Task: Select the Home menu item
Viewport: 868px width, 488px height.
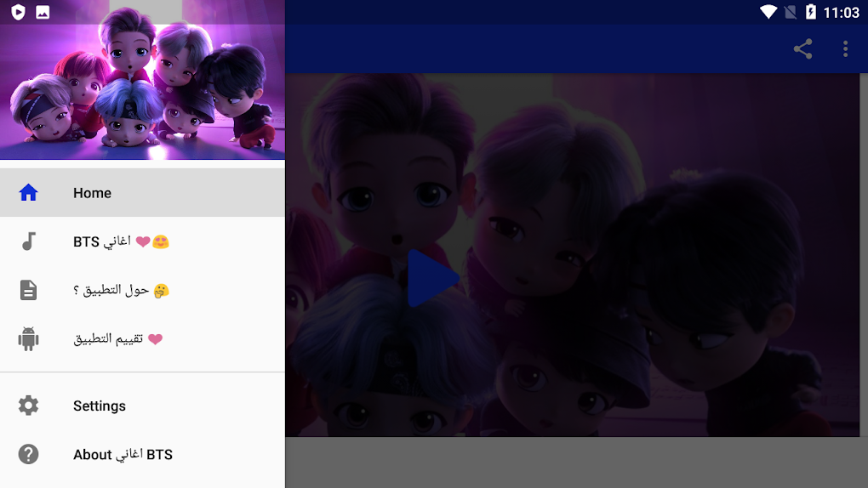Action: [142, 192]
